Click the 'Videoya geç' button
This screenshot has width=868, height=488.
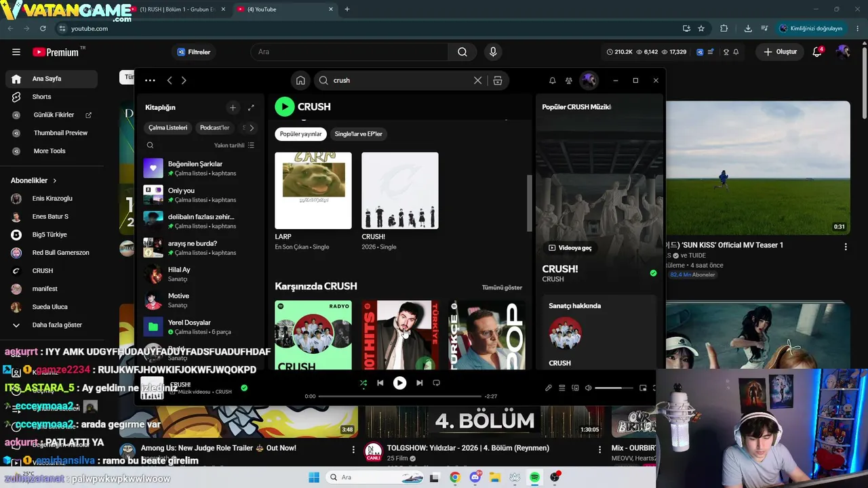570,248
